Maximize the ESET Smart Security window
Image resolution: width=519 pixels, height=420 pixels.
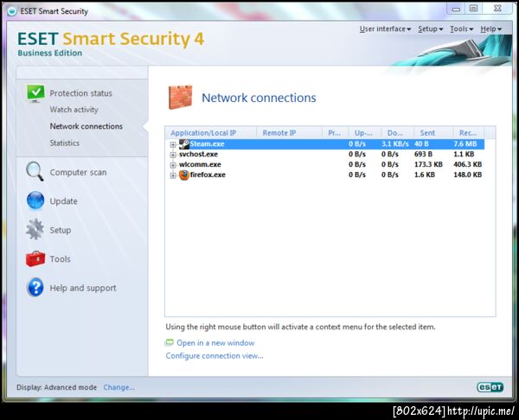474,9
